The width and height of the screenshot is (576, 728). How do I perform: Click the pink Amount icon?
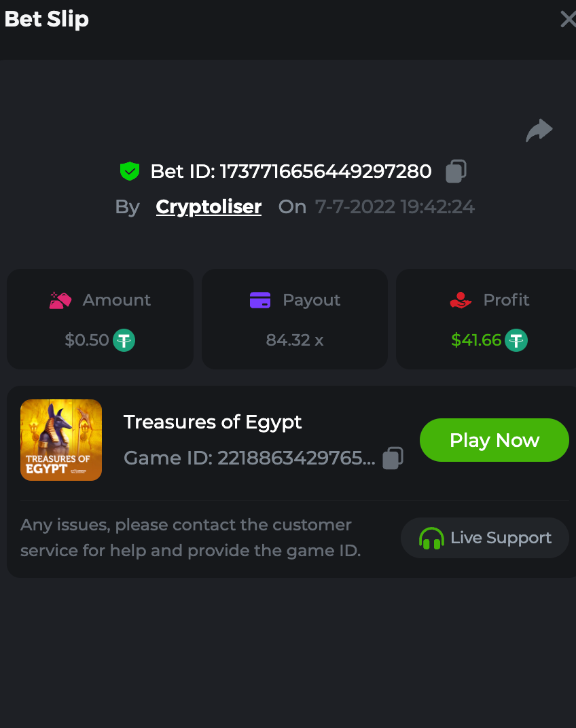click(x=60, y=300)
